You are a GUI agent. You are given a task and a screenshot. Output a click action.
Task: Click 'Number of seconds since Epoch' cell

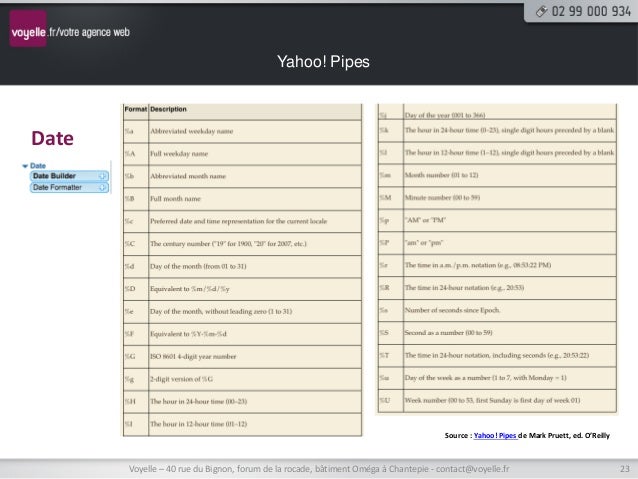click(510, 310)
